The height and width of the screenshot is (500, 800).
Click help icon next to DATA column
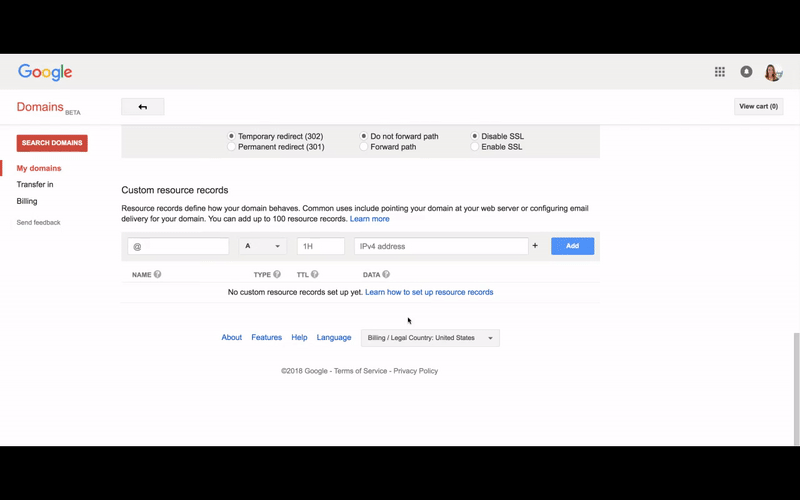[386, 274]
